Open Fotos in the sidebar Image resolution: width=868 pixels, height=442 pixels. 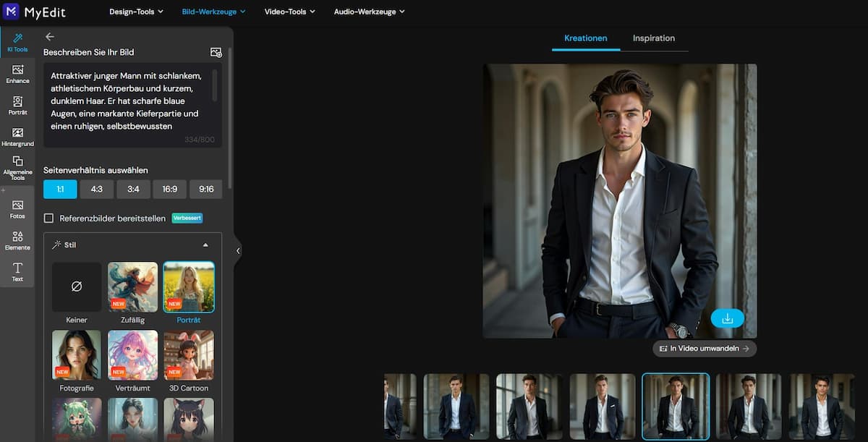coord(17,210)
